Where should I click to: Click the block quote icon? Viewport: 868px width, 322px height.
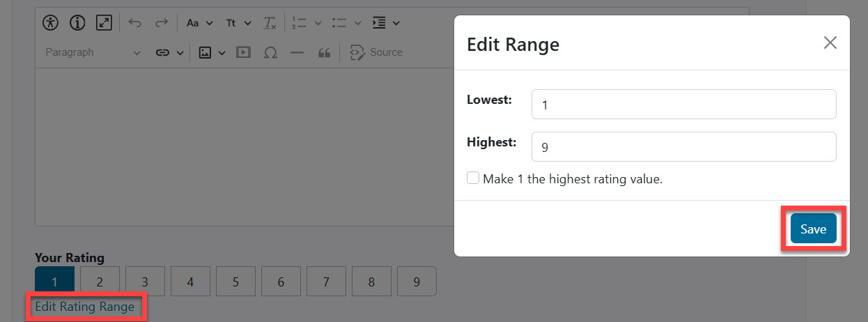pyautogui.click(x=323, y=52)
